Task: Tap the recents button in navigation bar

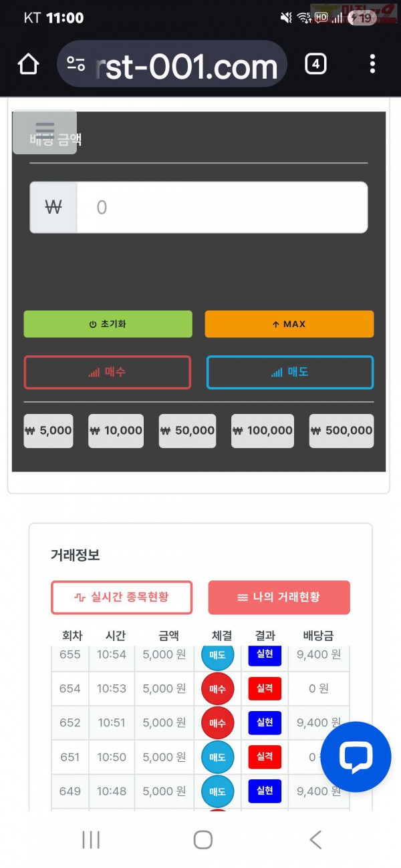Action: 91,839
